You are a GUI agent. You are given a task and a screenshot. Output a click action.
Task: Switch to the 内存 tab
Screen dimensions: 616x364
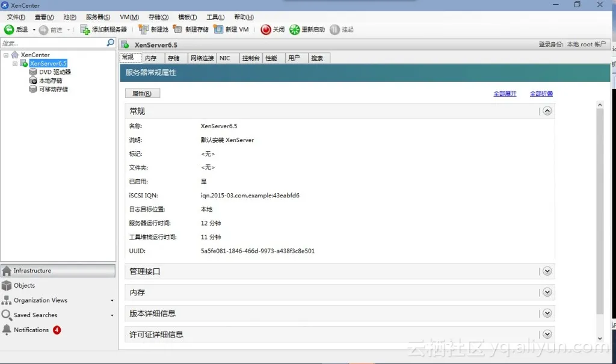pos(153,58)
